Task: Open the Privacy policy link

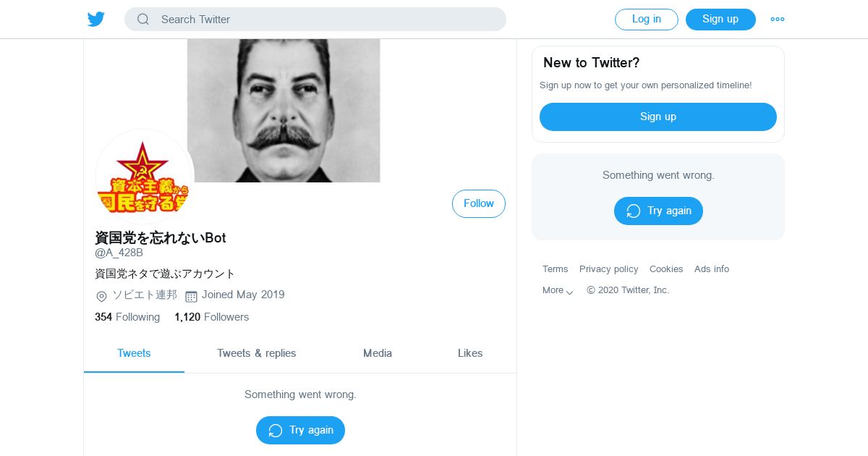Action: coord(608,269)
